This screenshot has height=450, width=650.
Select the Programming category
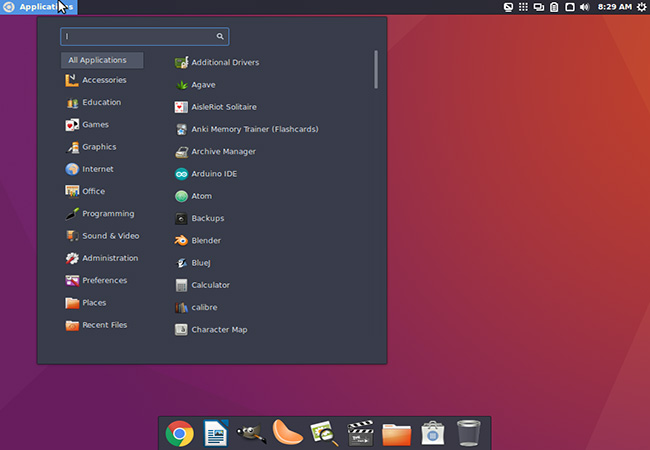point(107,214)
